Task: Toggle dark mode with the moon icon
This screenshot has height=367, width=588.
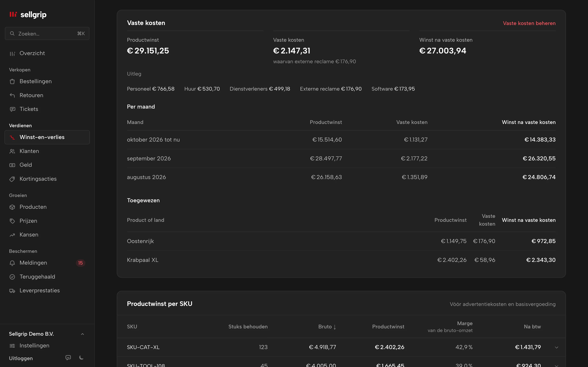Action: coord(81,358)
